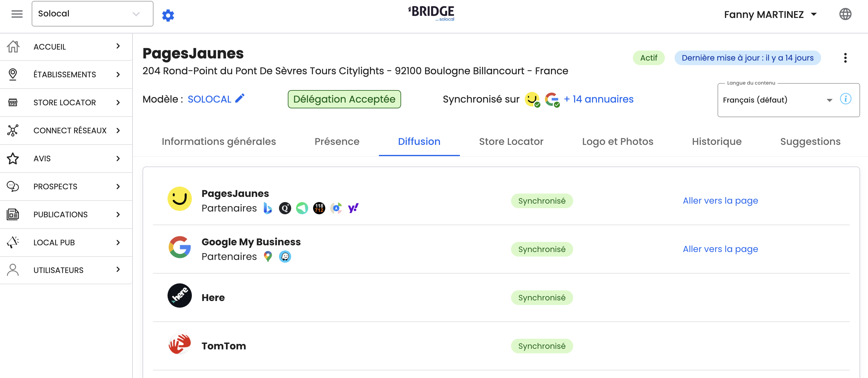Image resolution: width=868 pixels, height=378 pixels.
Task: Open the three-dot options menu
Action: (845, 58)
